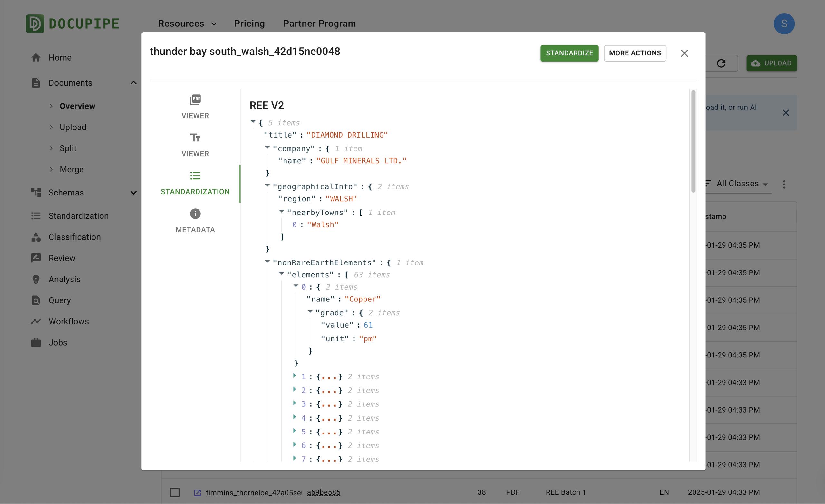Dismiss the blue info banner
The image size is (825, 504).
pyautogui.click(x=785, y=113)
